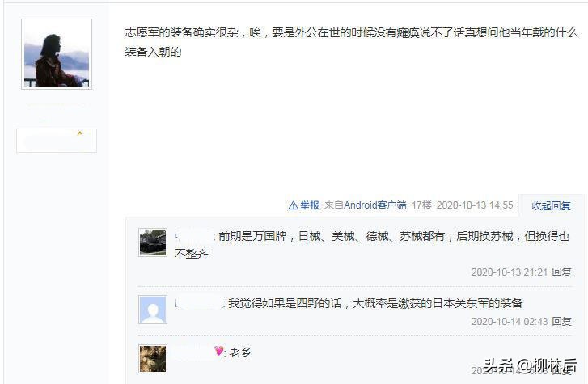Open the tank avatar of first reply
The height and width of the screenshot is (384, 588).
click(x=153, y=243)
